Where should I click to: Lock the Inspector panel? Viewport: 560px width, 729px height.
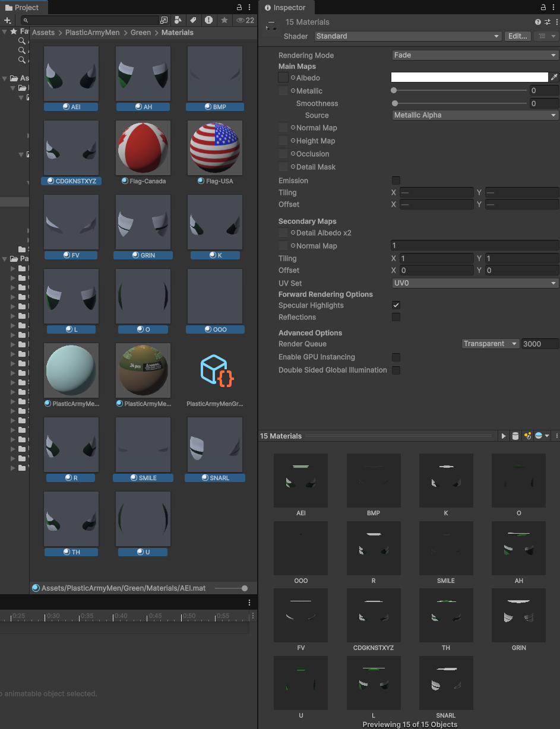click(x=543, y=7)
